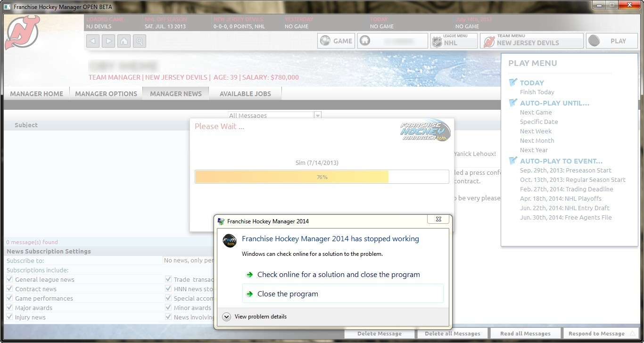Click the small icon in crash dialog title
This screenshot has width=644, height=343.
(x=221, y=221)
